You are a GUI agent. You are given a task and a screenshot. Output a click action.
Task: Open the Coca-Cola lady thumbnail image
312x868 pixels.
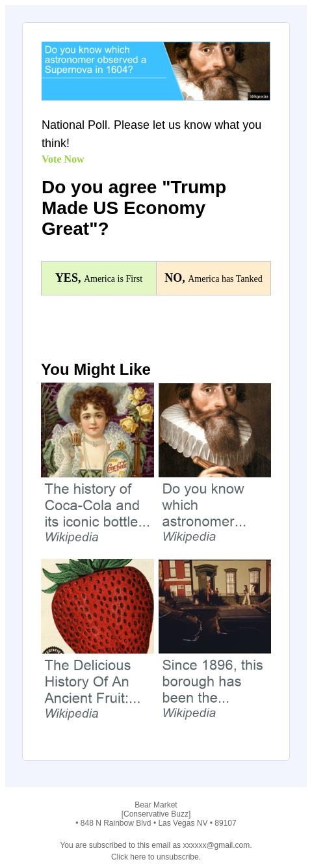(97, 430)
